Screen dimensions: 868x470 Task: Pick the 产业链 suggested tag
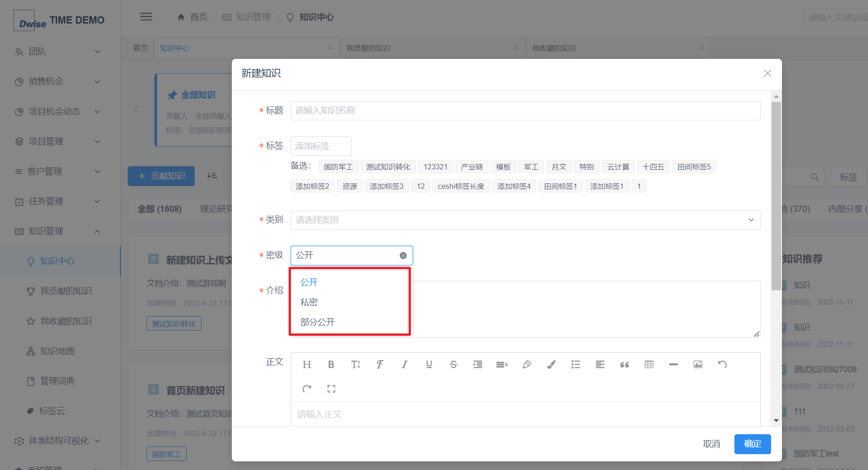[x=472, y=167]
